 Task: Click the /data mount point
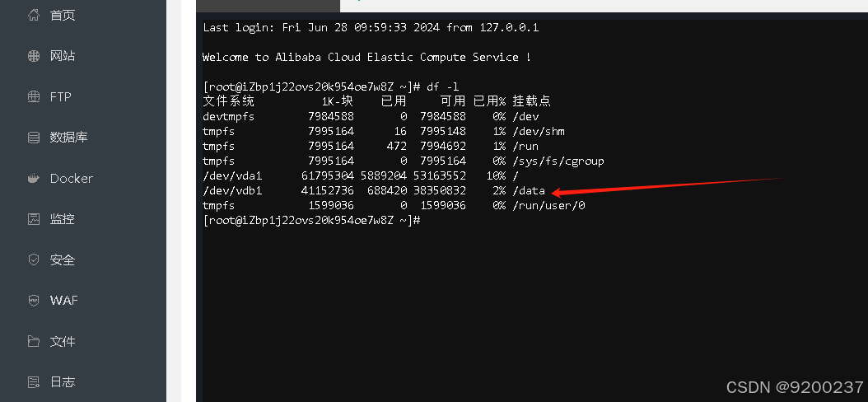[x=530, y=190]
